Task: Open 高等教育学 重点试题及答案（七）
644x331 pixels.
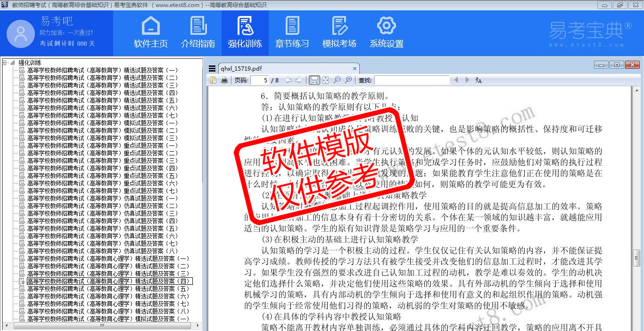Action: pyautogui.click(x=103, y=191)
